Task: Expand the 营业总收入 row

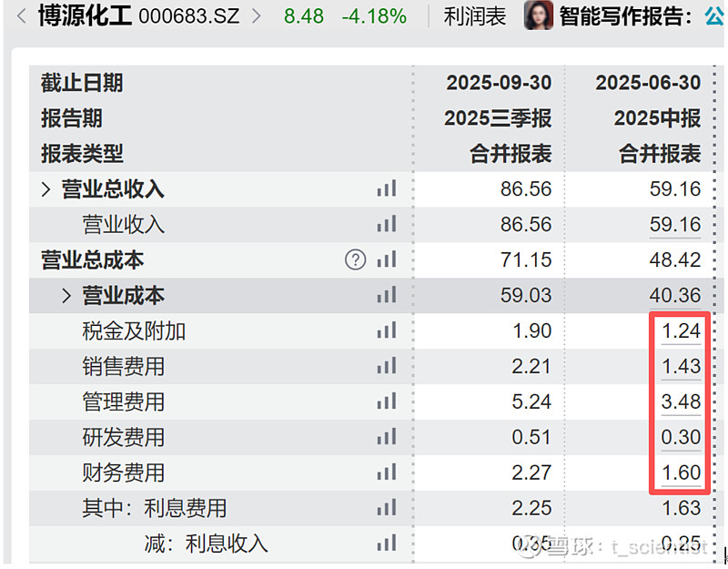Action: tap(45, 189)
